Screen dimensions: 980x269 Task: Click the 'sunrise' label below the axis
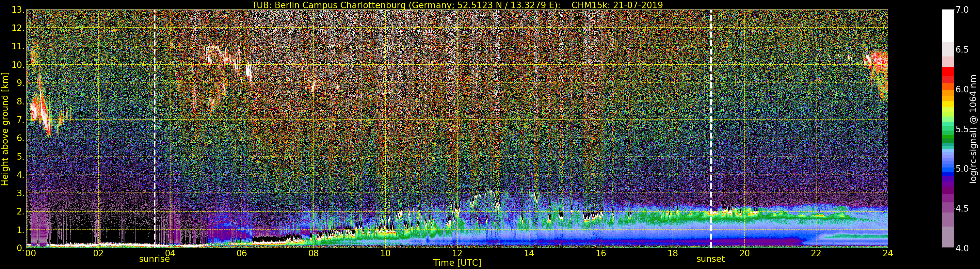(x=154, y=259)
